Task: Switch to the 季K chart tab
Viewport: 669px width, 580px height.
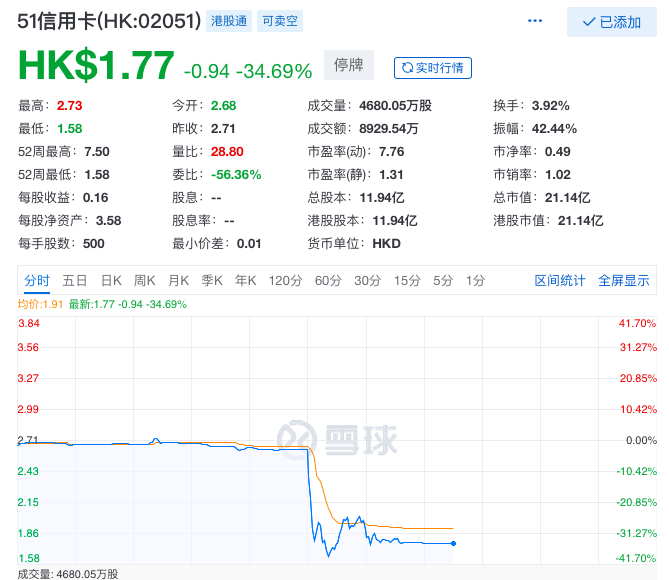Action: click(x=212, y=280)
